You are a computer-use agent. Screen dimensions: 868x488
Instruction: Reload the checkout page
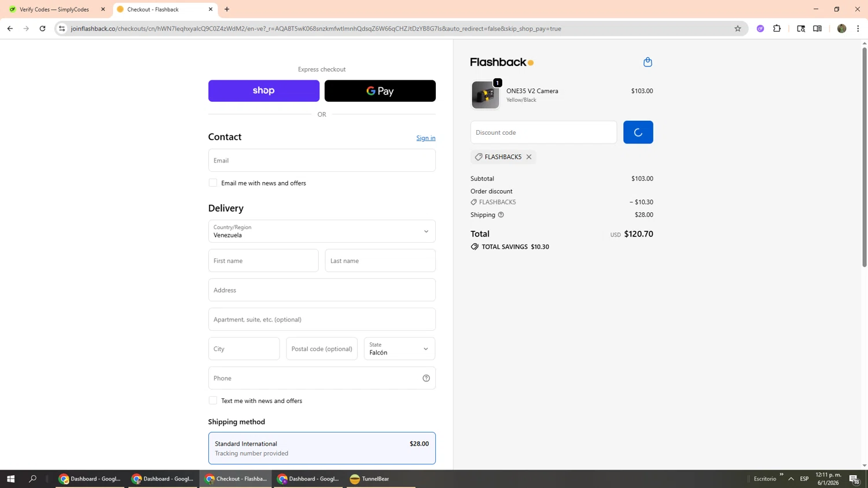[x=42, y=28]
